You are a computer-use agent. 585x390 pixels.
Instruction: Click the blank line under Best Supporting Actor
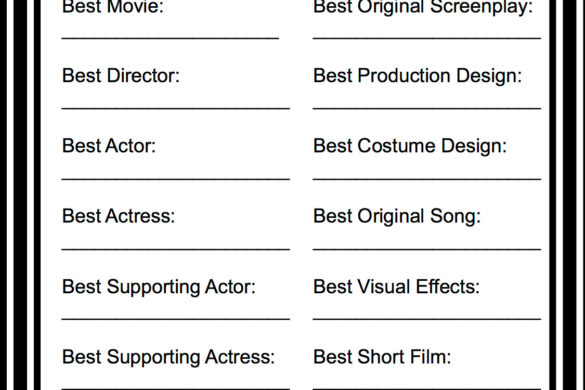click(176, 319)
